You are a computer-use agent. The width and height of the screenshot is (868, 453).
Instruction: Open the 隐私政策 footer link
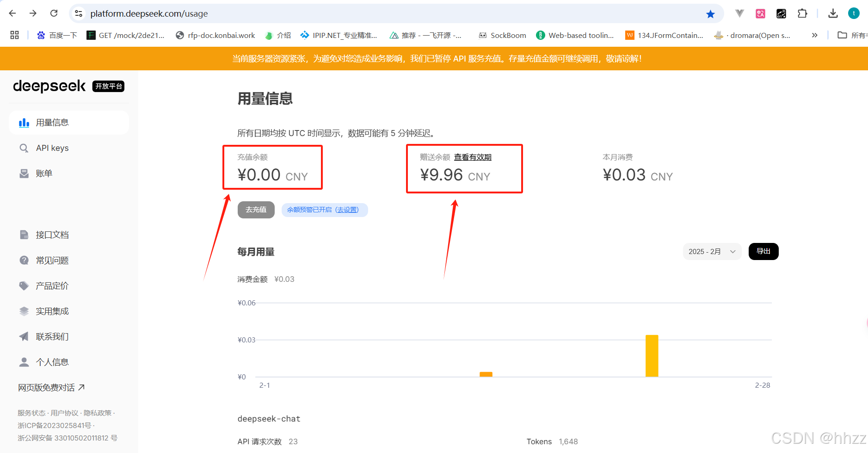(x=98, y=413)
